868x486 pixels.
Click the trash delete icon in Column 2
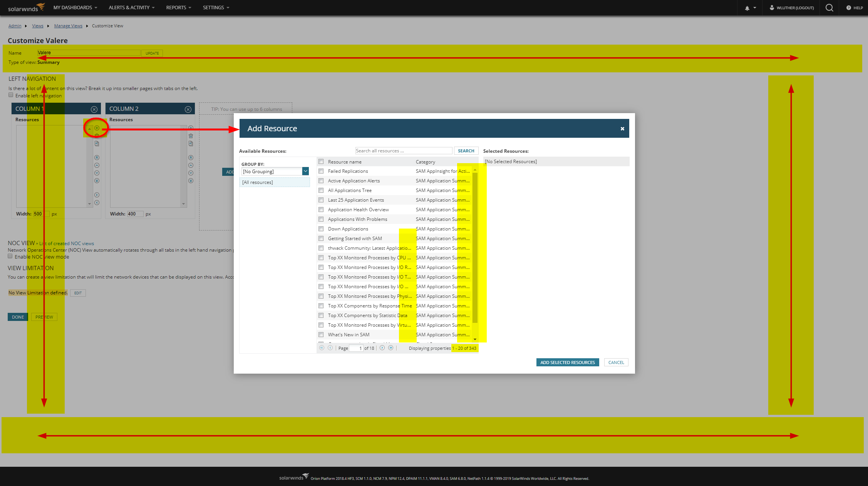191,136
